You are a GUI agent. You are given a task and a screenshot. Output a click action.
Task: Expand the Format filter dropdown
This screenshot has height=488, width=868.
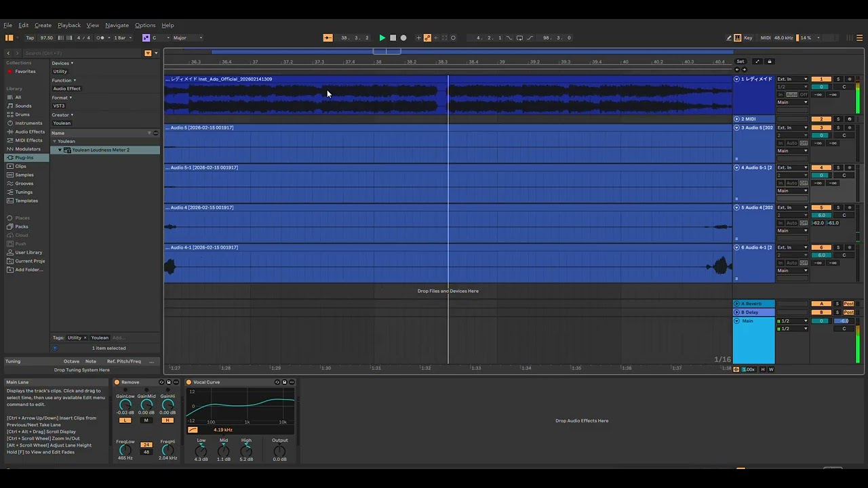point(62,98)
